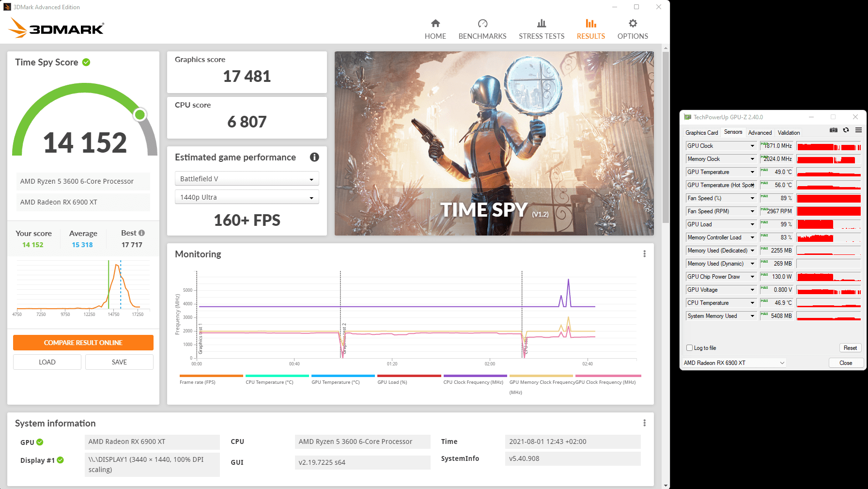Screen dimensions: 868x489
Task: Open Memory Controller Load sensor dropdown
Action: point(721,237)
